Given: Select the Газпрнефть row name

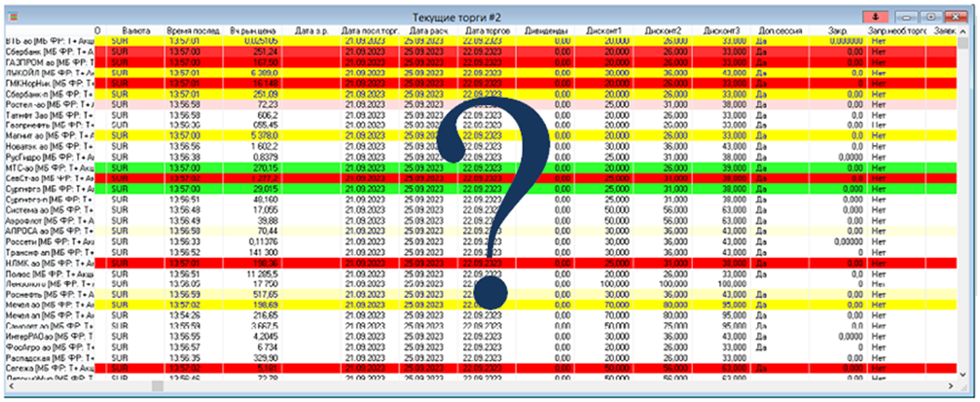Looking at the screenshot, I should click(x=49, y=126).
